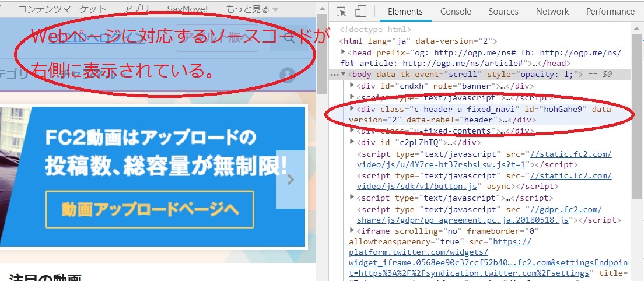Screen dimensions: 644x281
Task: Switch to the Elements tab
Action: (x=405, y=12)
